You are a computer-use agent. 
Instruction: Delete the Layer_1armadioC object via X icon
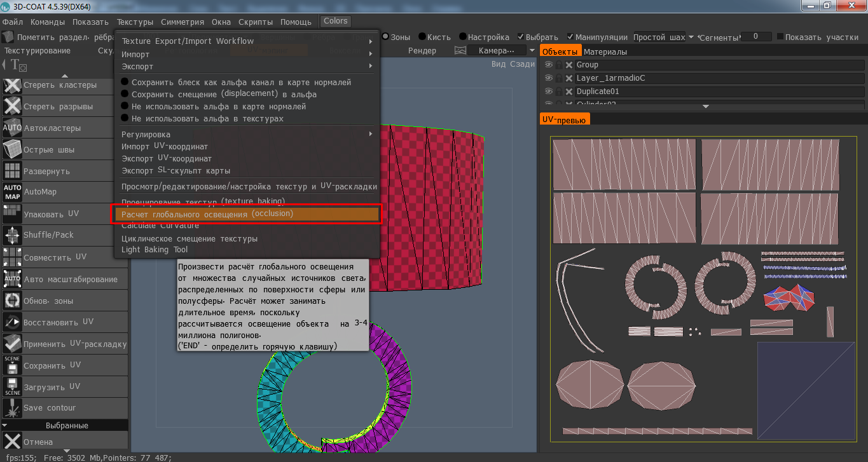[569, 78]
